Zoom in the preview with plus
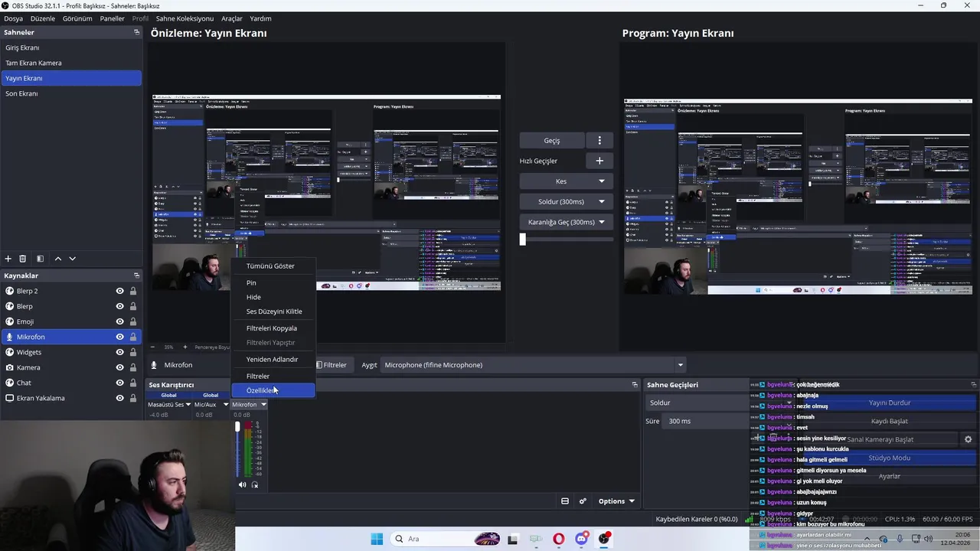 [185, 347]
